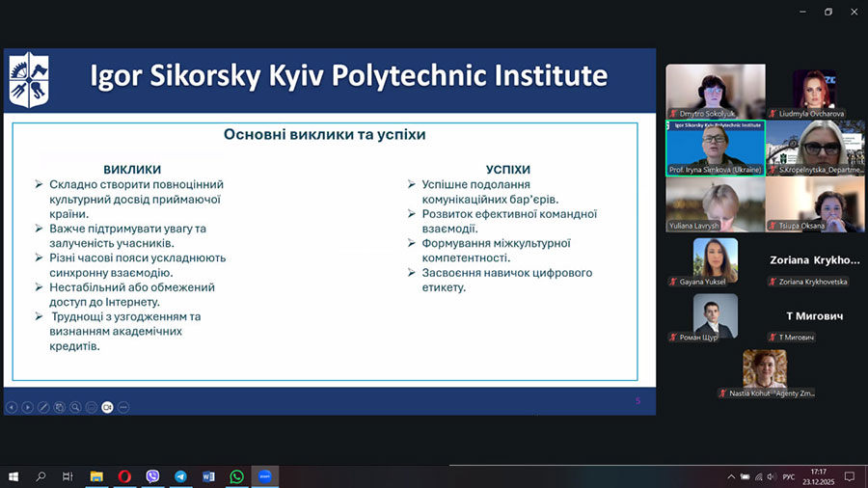Open more slideshow options ellipsis
The width and height of the screenshot is (868, 488).
click(123, 407)
